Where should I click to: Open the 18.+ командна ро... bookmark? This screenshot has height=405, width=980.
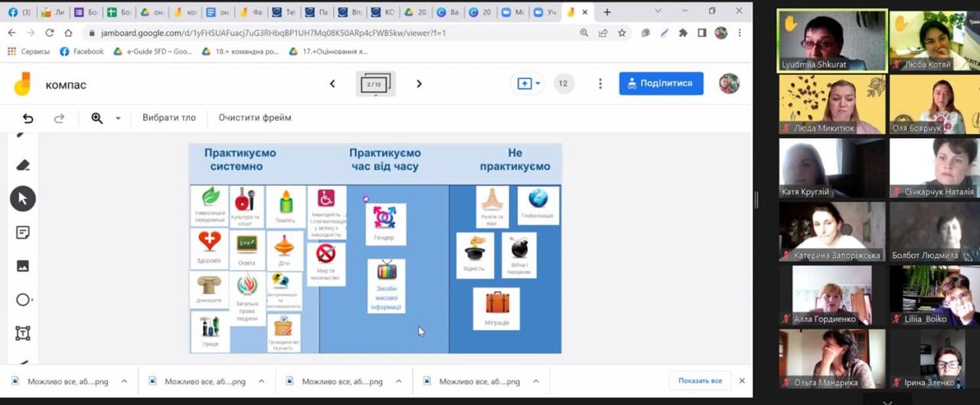(x=240, y=51)
